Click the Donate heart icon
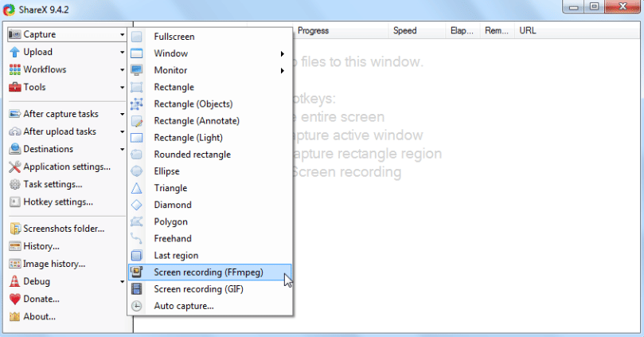 15,299
